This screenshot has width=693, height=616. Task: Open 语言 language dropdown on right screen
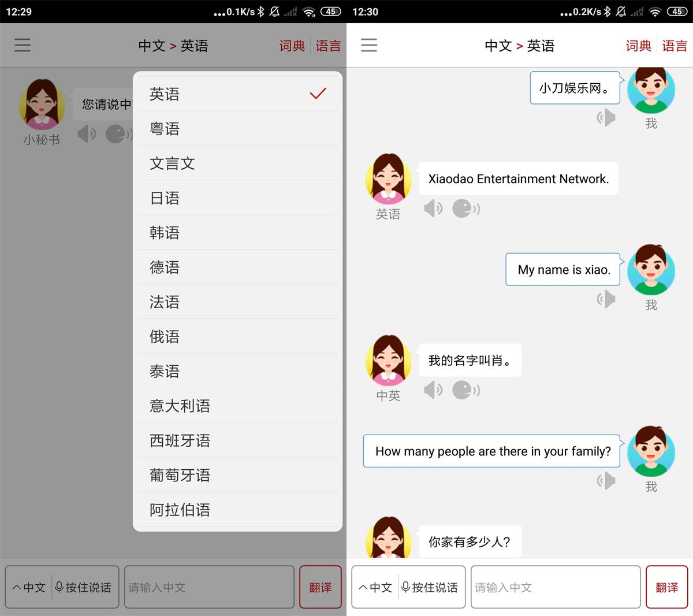[675, 46]
